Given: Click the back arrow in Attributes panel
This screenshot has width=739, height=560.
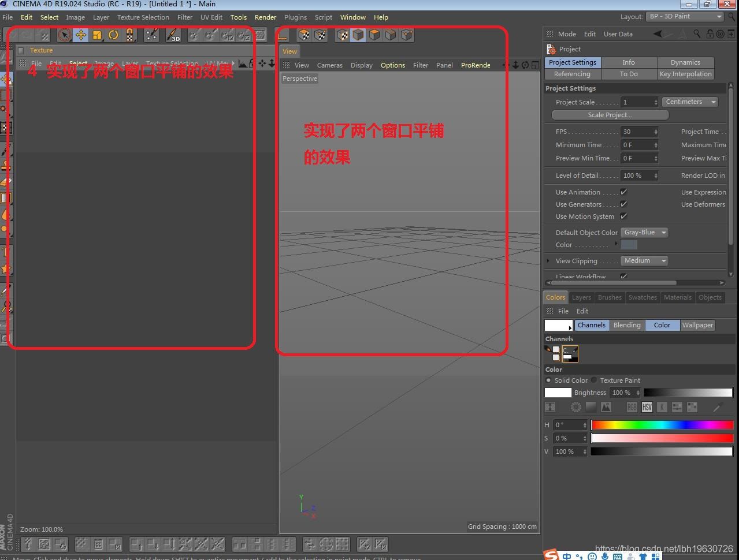Looking at the screenshot, I should [x=659, y=34].
